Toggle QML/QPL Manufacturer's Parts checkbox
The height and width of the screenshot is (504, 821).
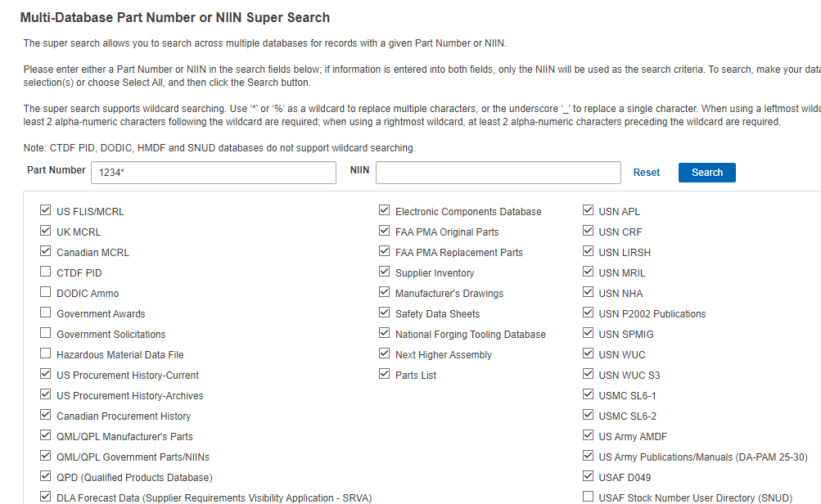pyautogui.click(x=46, y=435)
